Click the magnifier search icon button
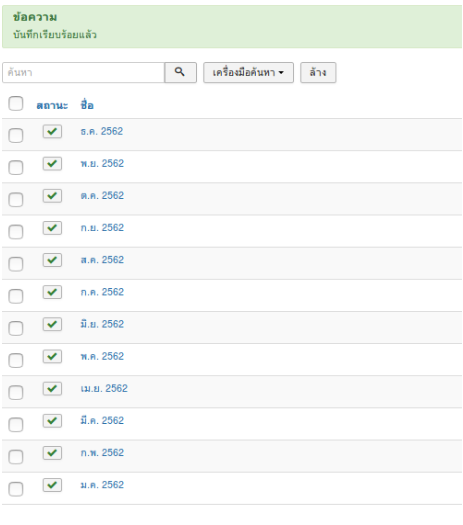The height and width of the screenshot is (525, 463). (x=180, y=72)
